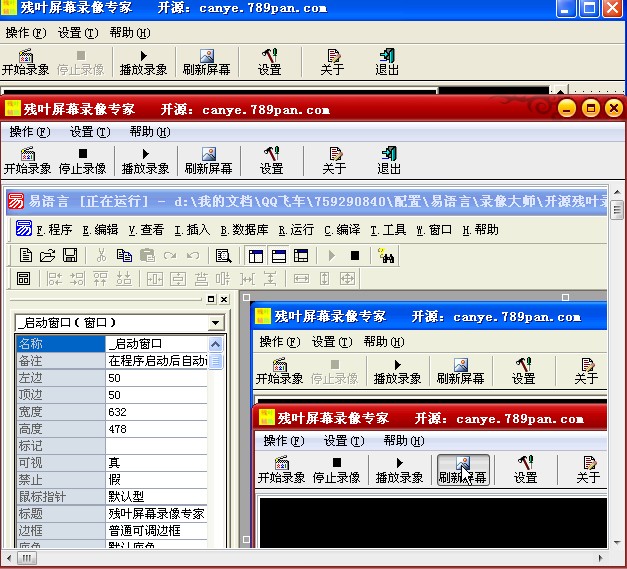Click the floppy-disk save icon in 易语言 toolbar

click(70, 255)
